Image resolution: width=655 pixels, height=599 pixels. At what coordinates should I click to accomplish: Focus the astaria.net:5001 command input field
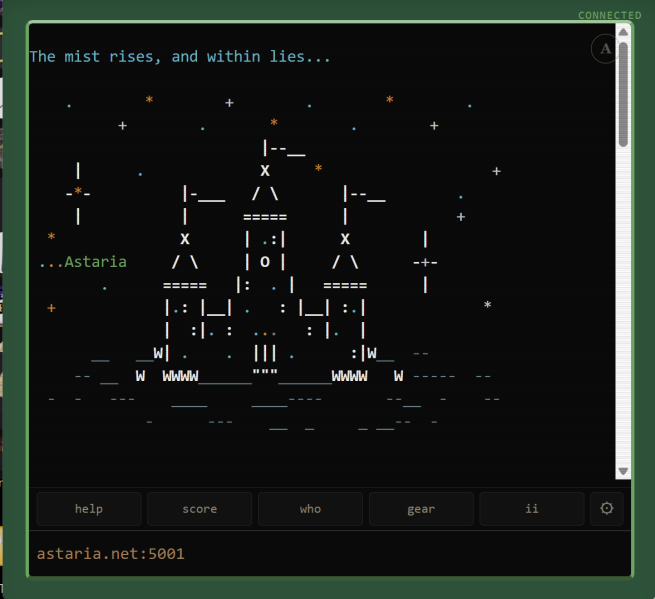tap(330, 554)
